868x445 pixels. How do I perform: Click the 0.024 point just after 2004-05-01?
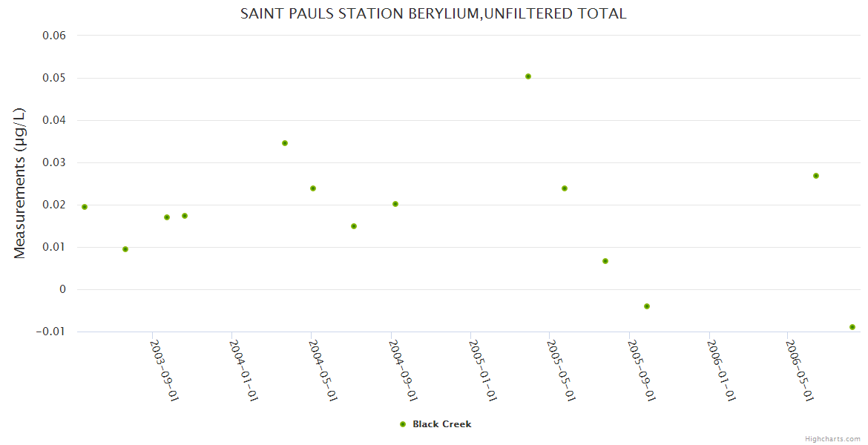[x=313, y=188]
